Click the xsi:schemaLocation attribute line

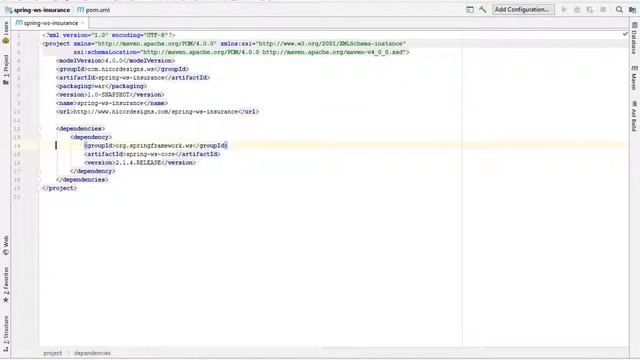[242, 52]
